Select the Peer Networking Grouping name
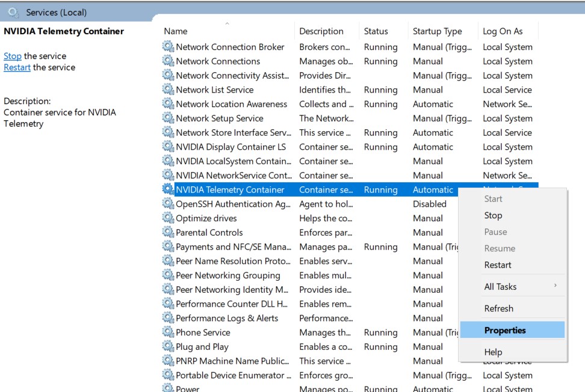The width and height of the screenshot is (585, 392). (x=228, y=275)
